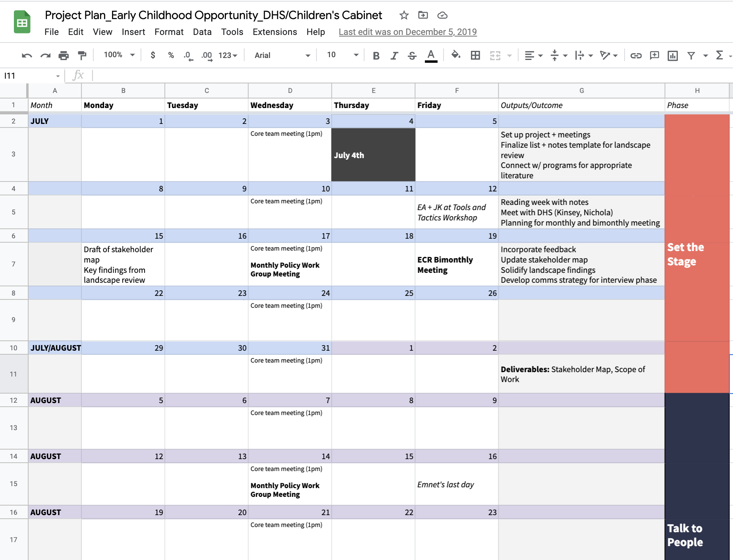Viewport: 733px width, 560px height.
Task: Open text rotation dropdown
Action: [x=609, y=56]
